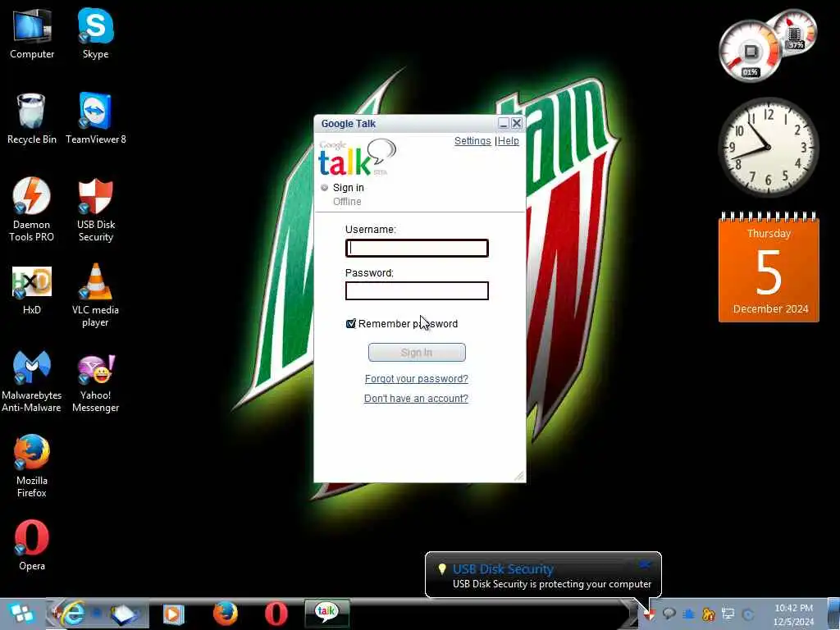
Task: Click the USB Disk Security tray icon
Action: [x=650, y=614]
